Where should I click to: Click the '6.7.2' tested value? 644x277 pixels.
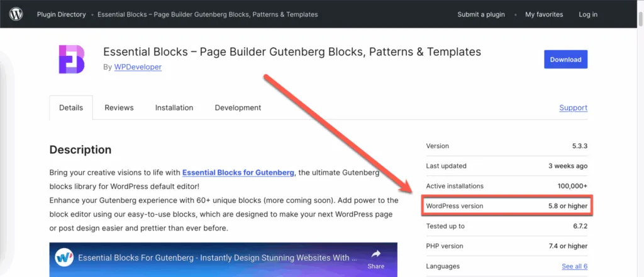pyautogui.click(x=579, y=226)
